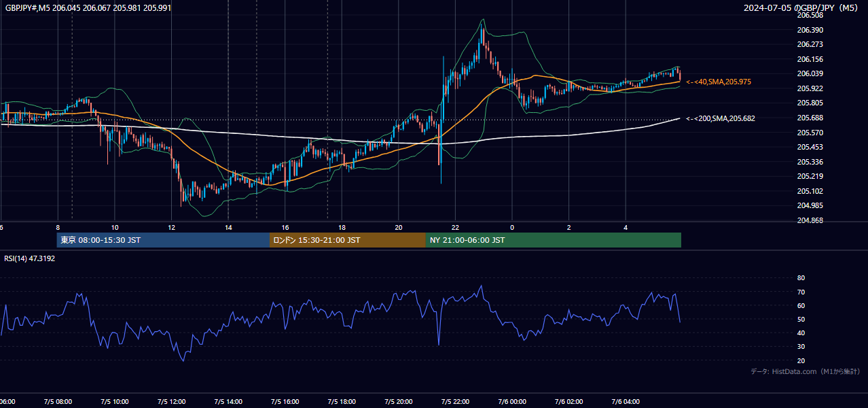
Task: Click RSI scale value 30
Action: tap(801, 346)
